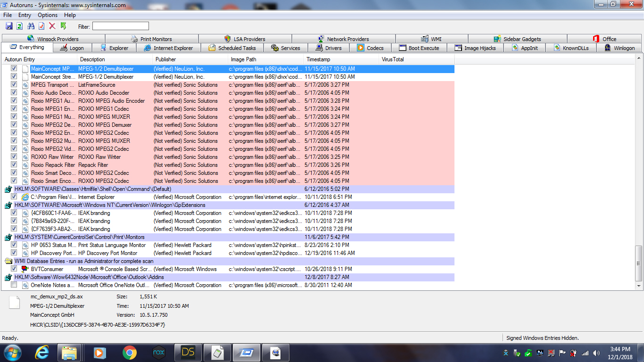Select the MainConcept Stre... entry row
The width and height of the screenshot is (644, 362).
pos(228,77)
